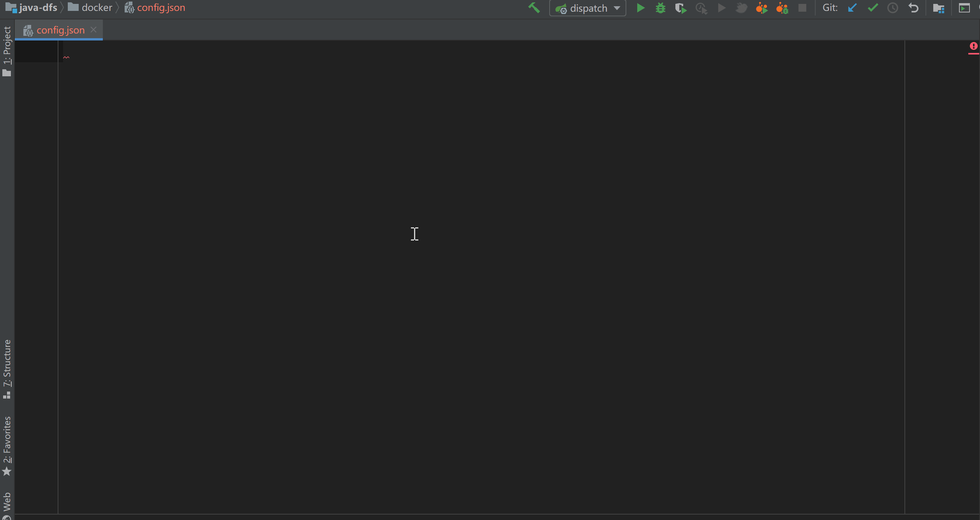Close the config.json tab
Screen dimensions: 980x520
pos(93,30)
